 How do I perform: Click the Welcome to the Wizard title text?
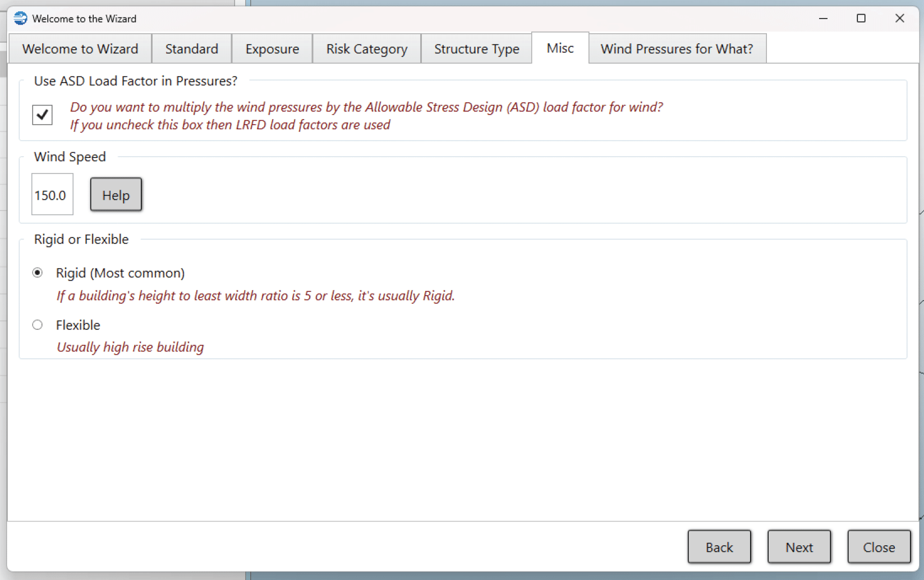84,19
